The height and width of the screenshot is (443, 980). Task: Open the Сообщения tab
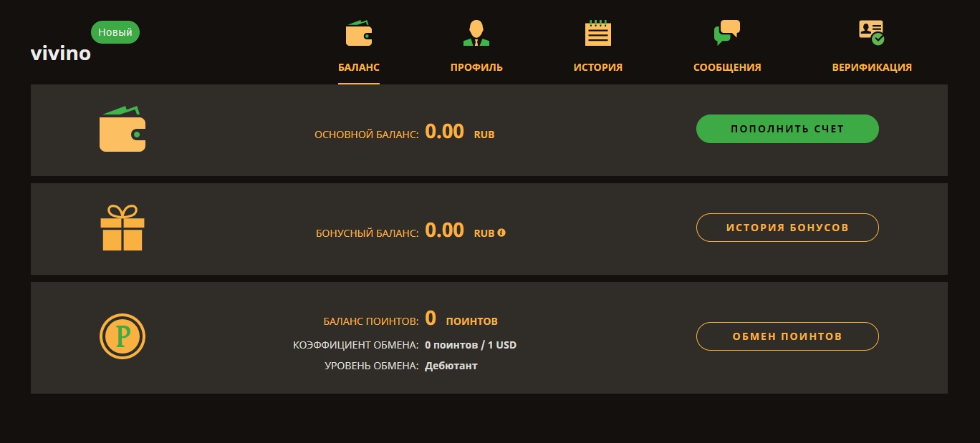tap(727, 67)
